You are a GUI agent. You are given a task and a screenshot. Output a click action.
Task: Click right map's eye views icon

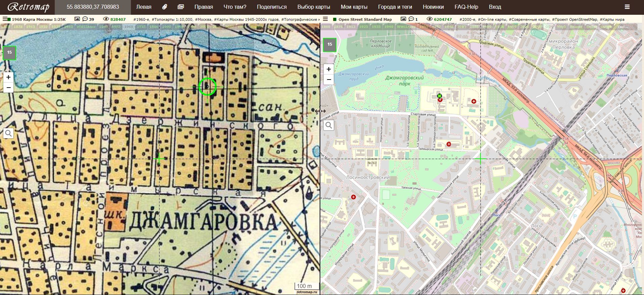[429, 19]
